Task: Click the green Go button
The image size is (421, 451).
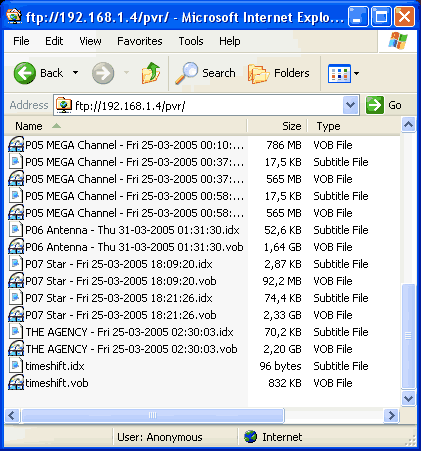Action: (x=384, y=105)
